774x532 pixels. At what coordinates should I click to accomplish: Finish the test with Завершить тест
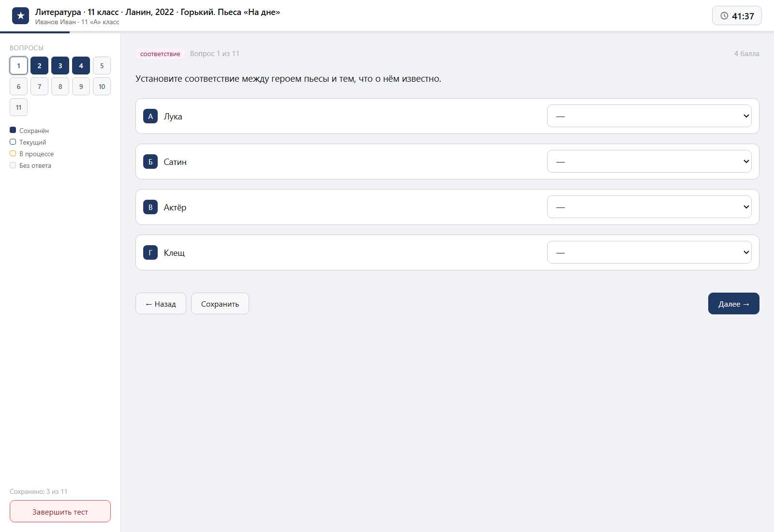(60, 512)
